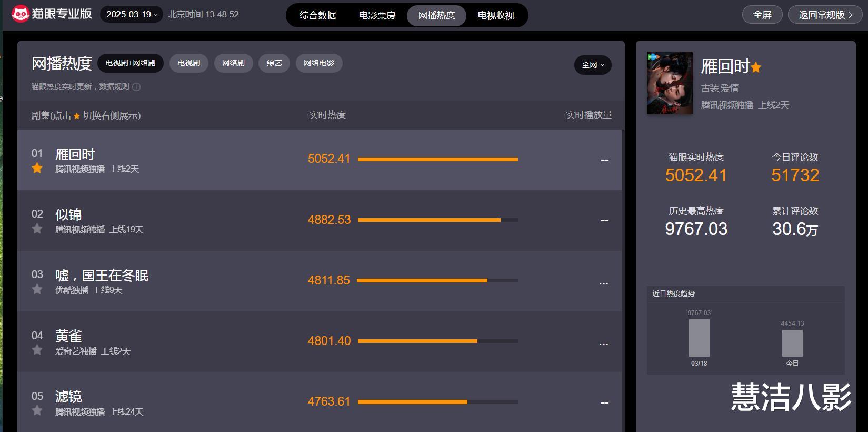Toggle the star for 雁回时 row

click(37, 168)
